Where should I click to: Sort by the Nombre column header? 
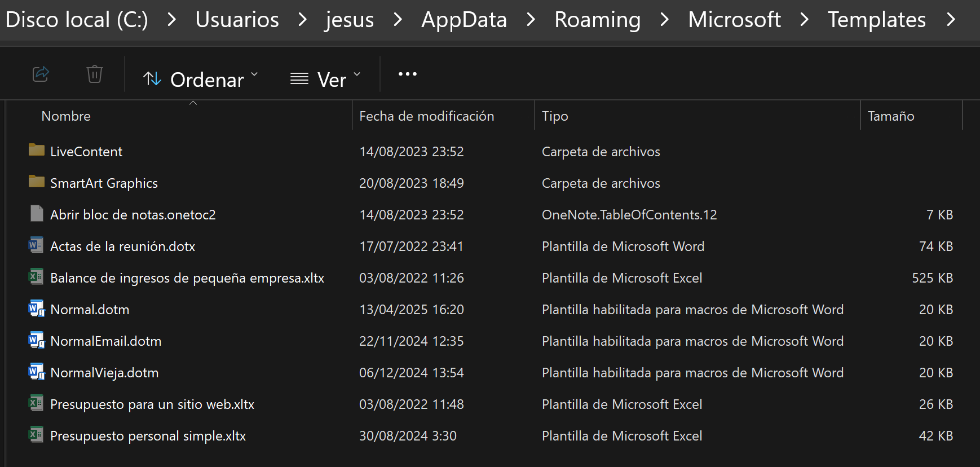pyautogui.click(x=66, y=116)
